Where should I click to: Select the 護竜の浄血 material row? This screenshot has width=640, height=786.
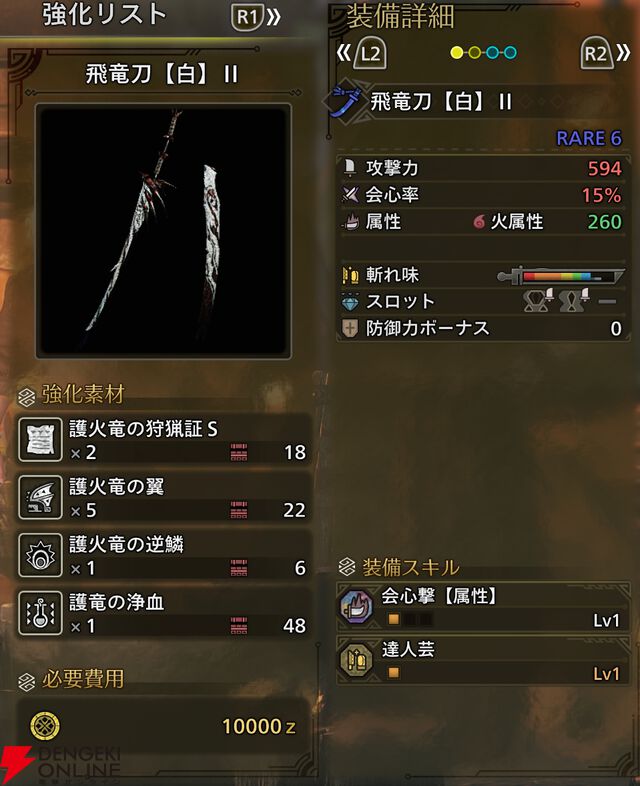pyautogui.click(x=163, y=613)
